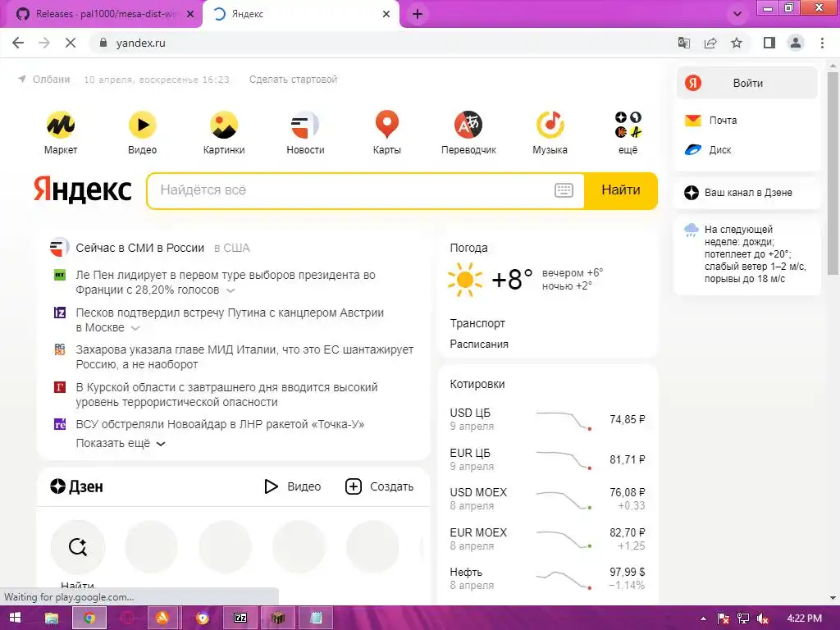Open Диск cloud storage icon
Viewport: 840px width, 630px height.
tap(692, 150)
